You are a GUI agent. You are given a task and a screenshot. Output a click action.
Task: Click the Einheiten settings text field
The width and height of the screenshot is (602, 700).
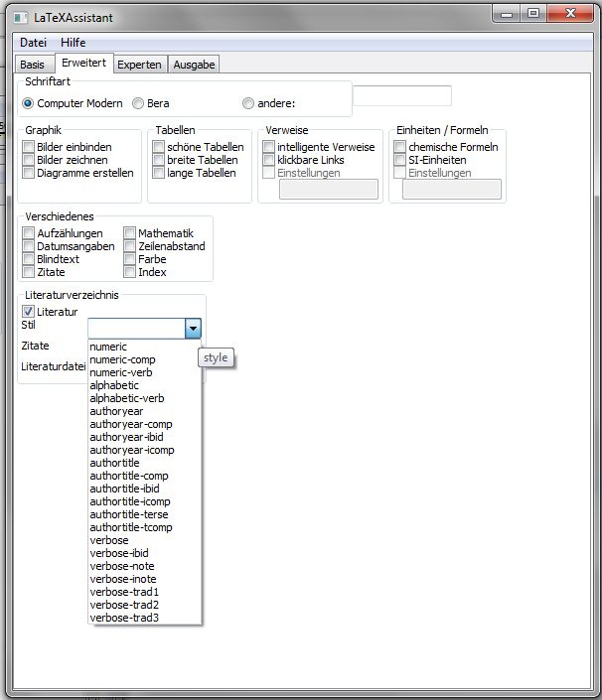click(452, 190)
